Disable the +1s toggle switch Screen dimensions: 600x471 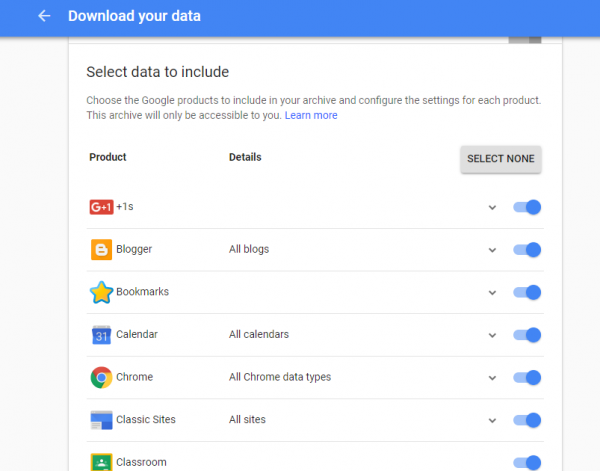527,207
